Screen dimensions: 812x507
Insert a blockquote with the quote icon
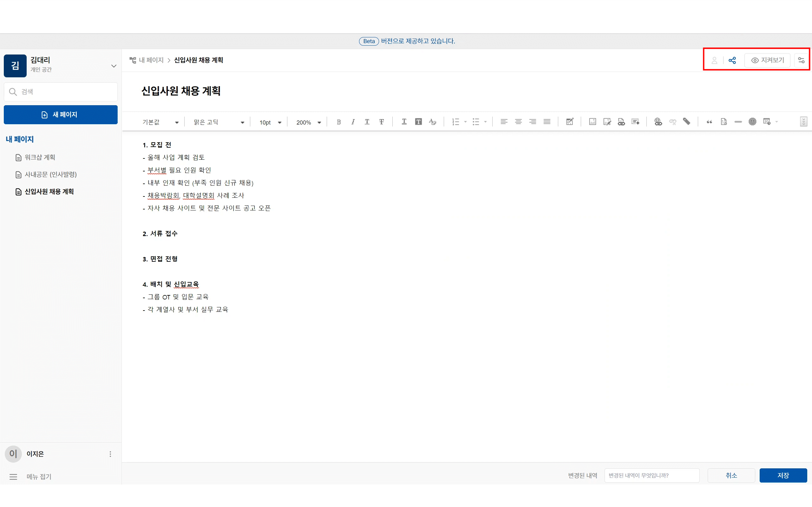click(x=709, y=122)
